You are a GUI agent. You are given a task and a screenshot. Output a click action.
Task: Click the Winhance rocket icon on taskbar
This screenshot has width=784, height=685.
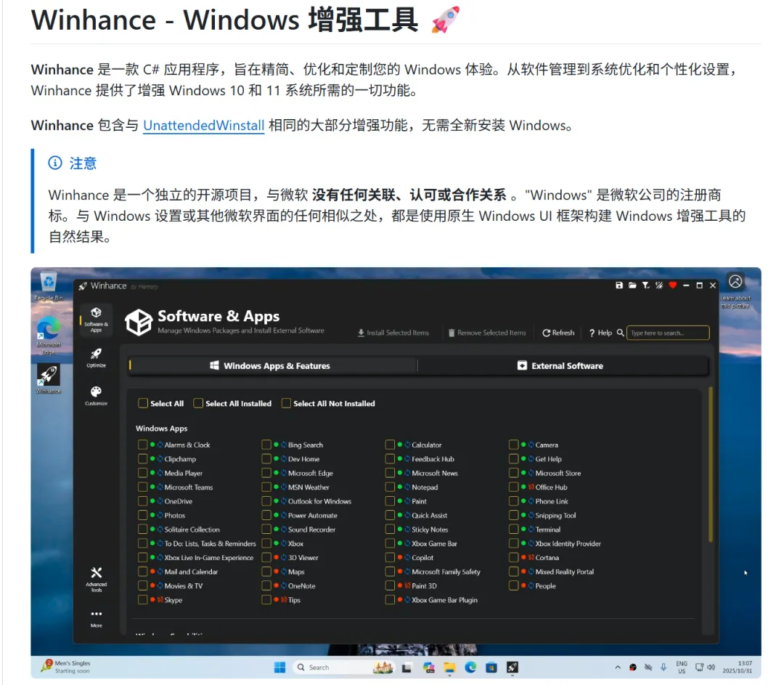[513, 668]
